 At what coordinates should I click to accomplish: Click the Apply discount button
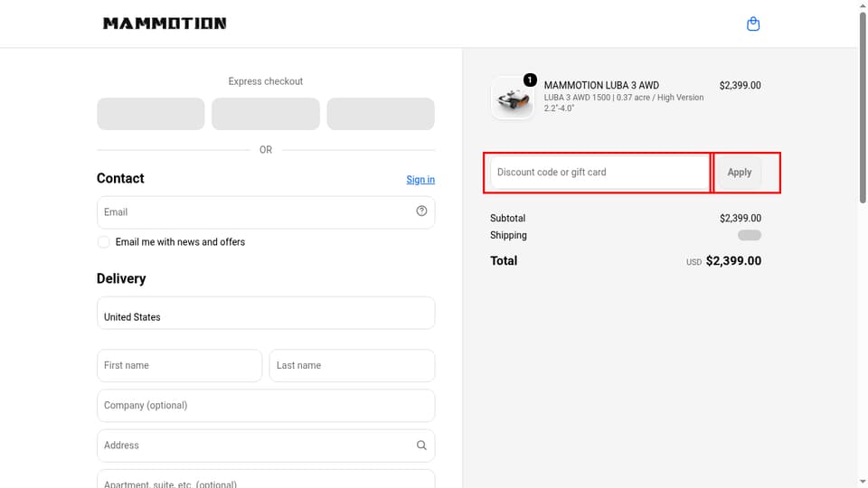(739, 172)
